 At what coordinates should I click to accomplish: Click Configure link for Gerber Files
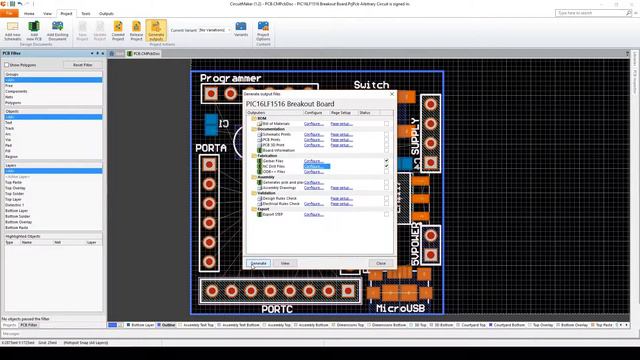click(313, 161)
